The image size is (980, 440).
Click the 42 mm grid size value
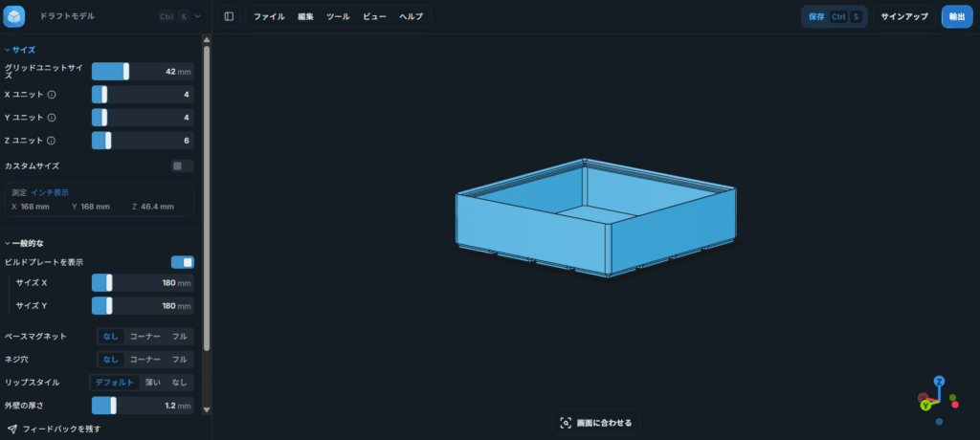178,72
